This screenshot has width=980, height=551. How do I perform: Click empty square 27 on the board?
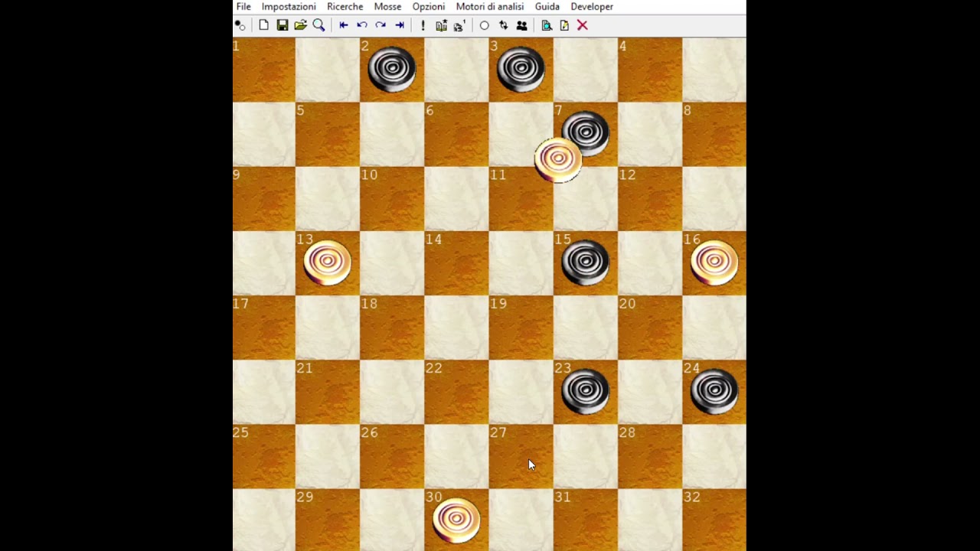(521, 456)
